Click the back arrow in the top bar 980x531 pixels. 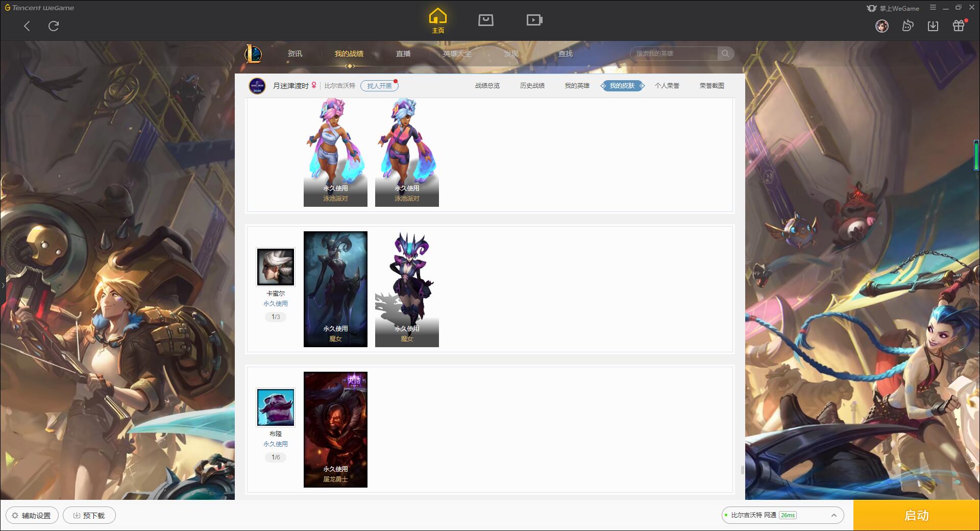27,26
